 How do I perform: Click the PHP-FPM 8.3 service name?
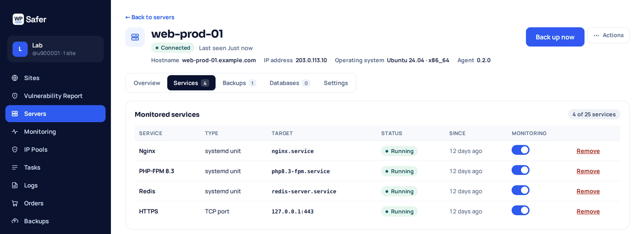tap(157, 171)
